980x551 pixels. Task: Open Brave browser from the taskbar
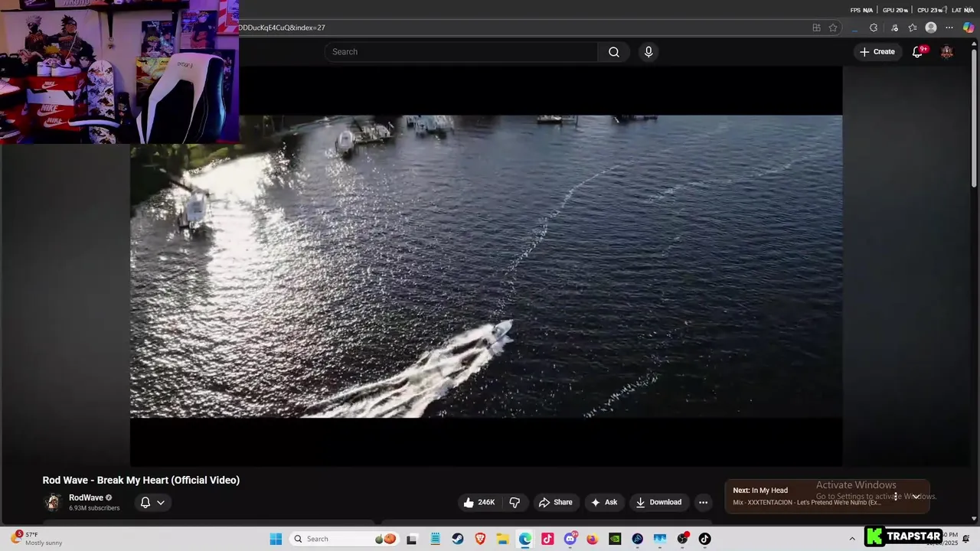tap(480, 539)
